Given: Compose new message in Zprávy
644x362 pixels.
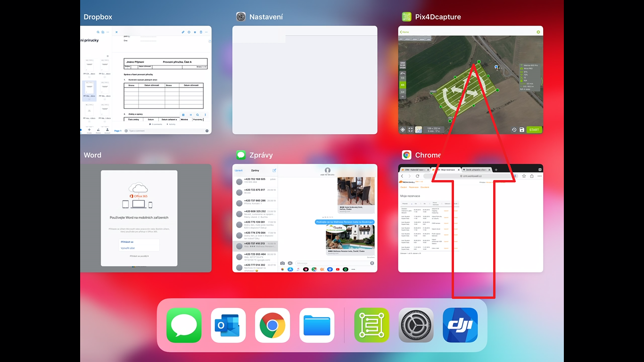Looking at the screenshot, I should point(274,170).
